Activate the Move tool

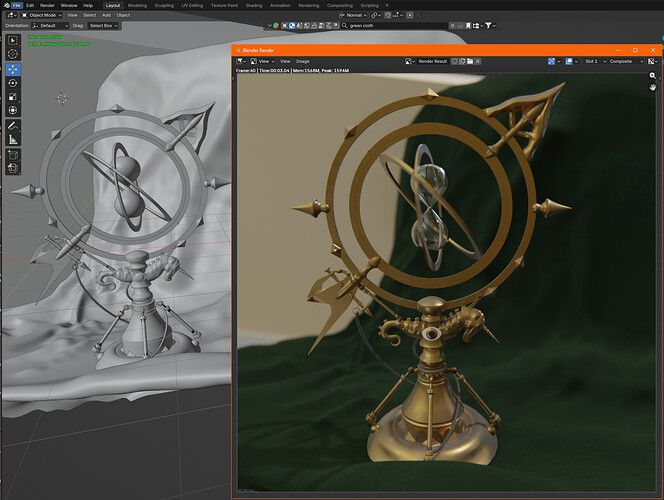[x=13, y=70]
